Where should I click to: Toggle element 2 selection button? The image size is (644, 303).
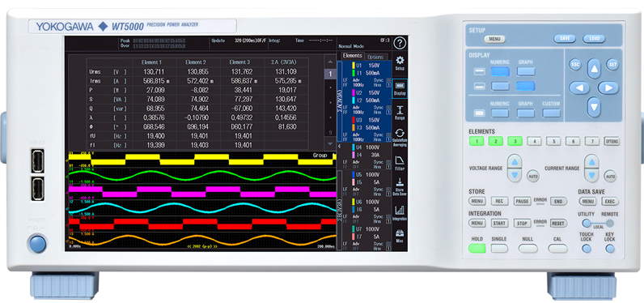point(495,142)
